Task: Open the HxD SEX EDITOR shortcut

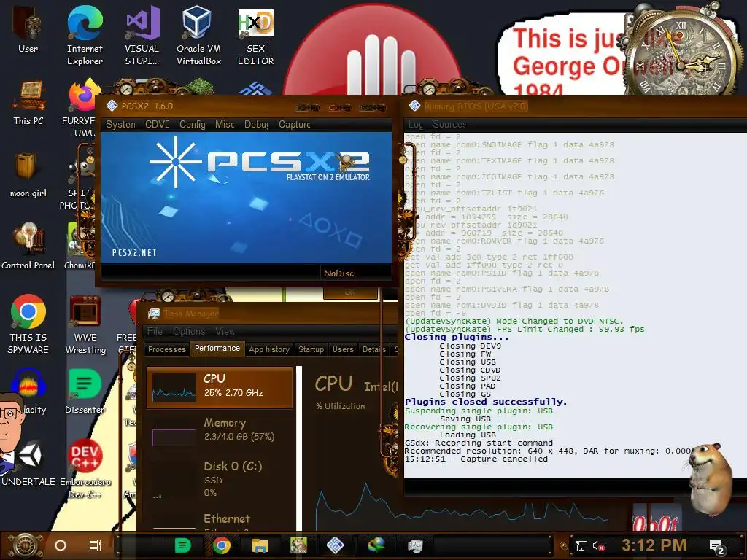Action: (x=256, y=36)
